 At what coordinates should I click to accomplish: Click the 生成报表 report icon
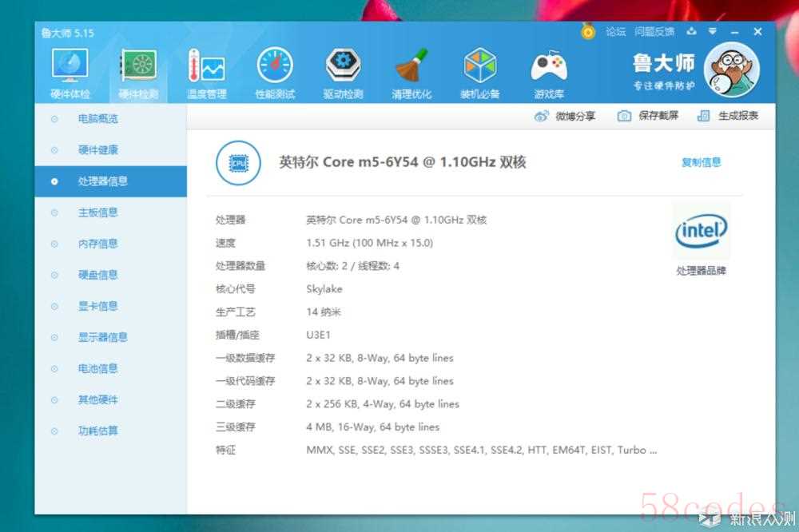703,116
